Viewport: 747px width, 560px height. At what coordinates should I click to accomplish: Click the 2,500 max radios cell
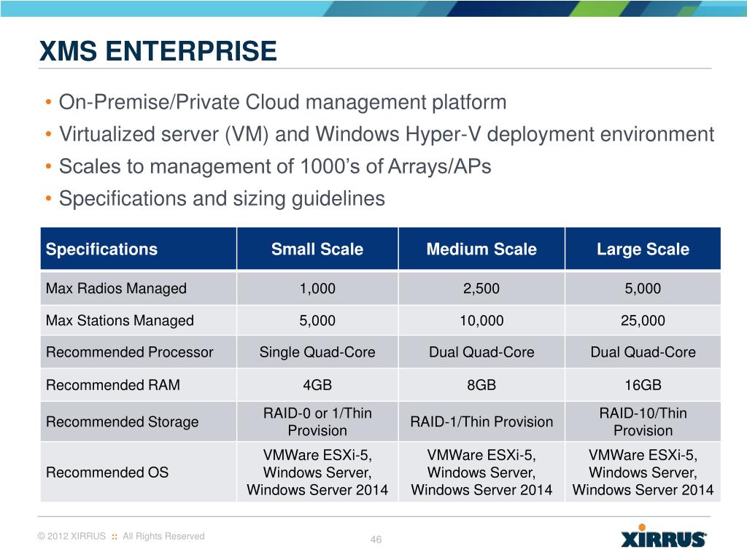coord(481,289)
